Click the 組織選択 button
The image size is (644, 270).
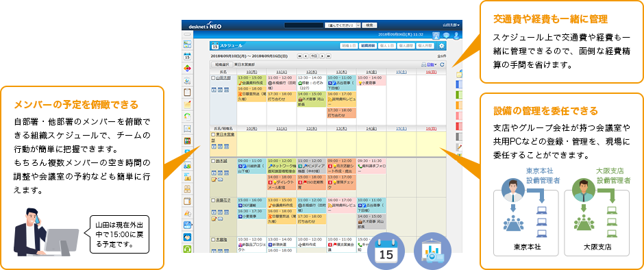(x=222, y=64)
